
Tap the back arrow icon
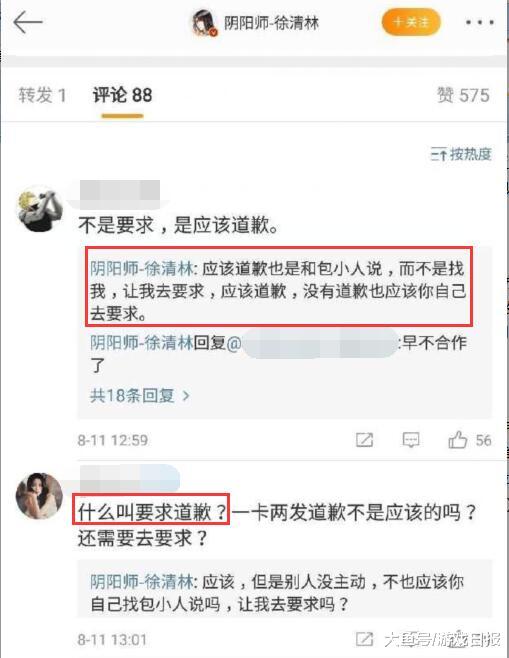click(28, 22)
